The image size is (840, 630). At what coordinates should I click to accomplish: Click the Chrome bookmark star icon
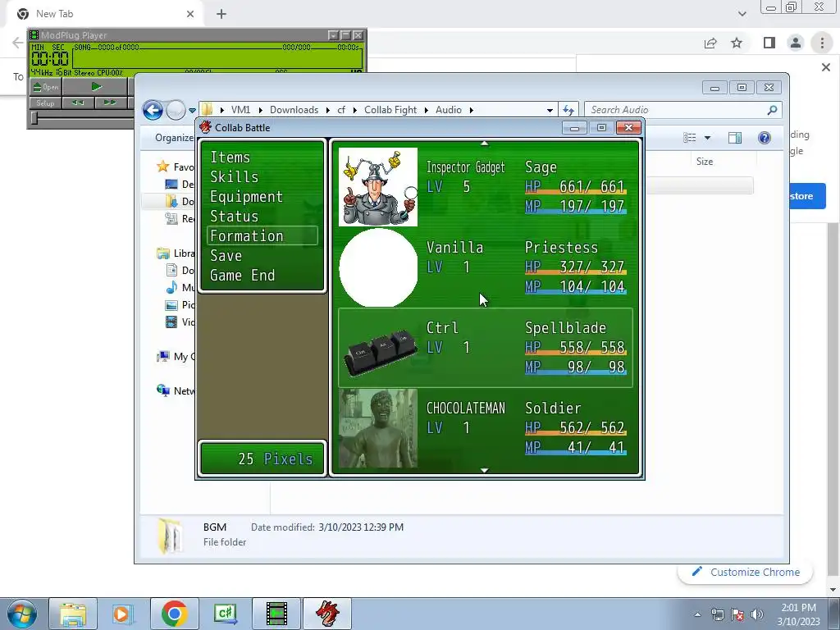tap(737, 43)
